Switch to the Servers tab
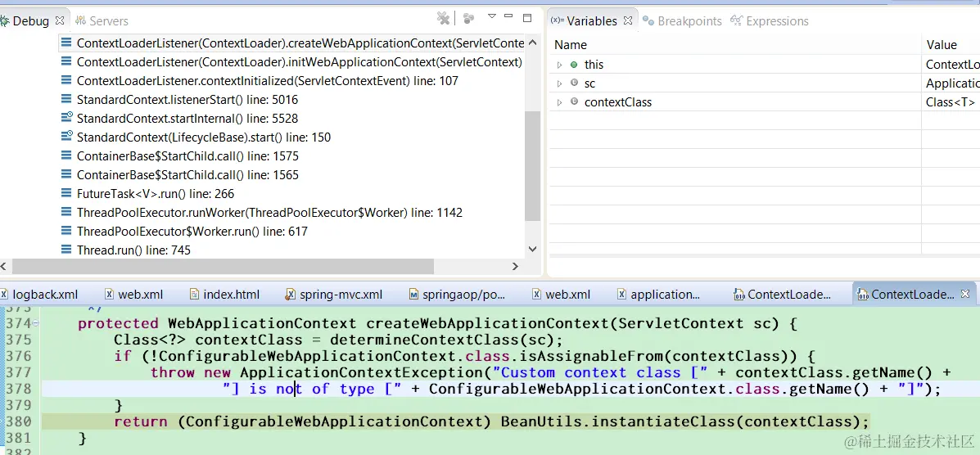The height and width of the screenshot is (455, 980). tap(102, 20)
